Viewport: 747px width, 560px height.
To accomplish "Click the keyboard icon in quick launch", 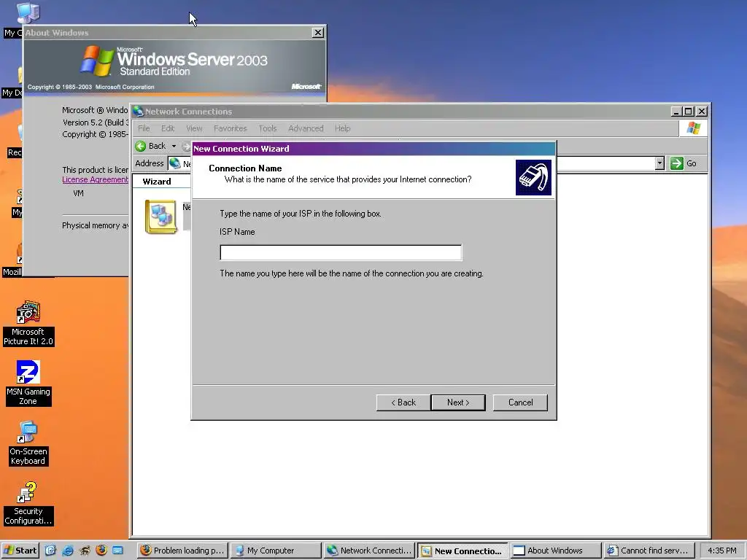I will pyautogui.click(x=117, y=551).
